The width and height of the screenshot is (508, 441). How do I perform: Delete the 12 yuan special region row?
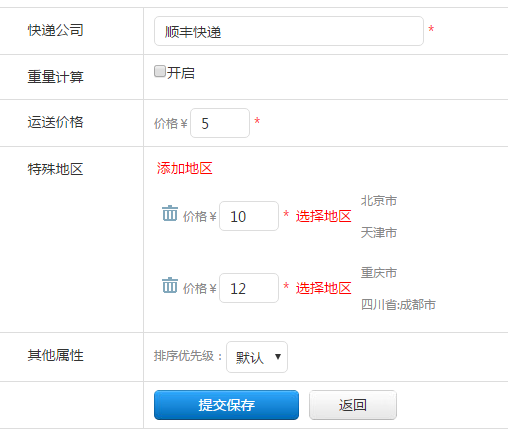(170, 285)
